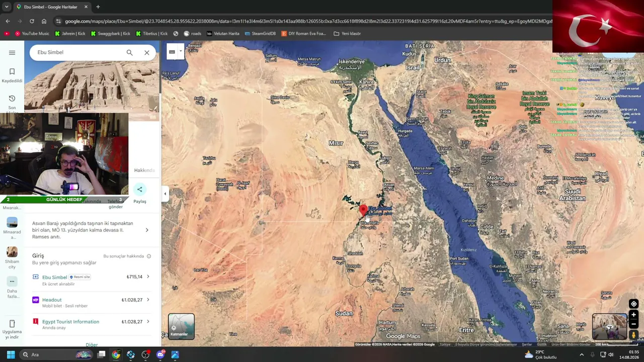The image size is (644, 362).
Task: Open DIY Roman Eva Foa... bookmark
Action: point(304,34)
